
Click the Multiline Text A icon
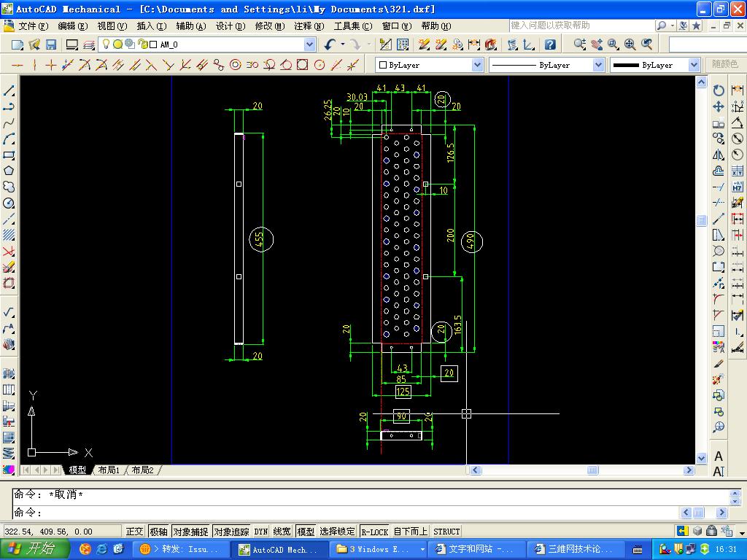click(719, 456)
